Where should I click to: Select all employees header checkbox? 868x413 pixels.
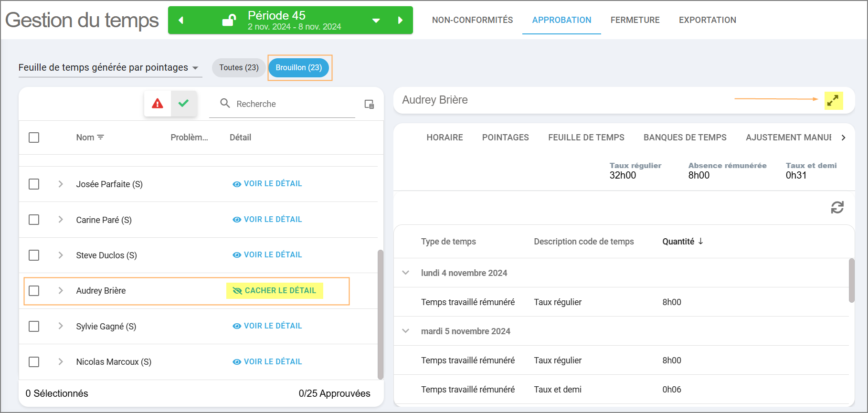tap(34, 138)
